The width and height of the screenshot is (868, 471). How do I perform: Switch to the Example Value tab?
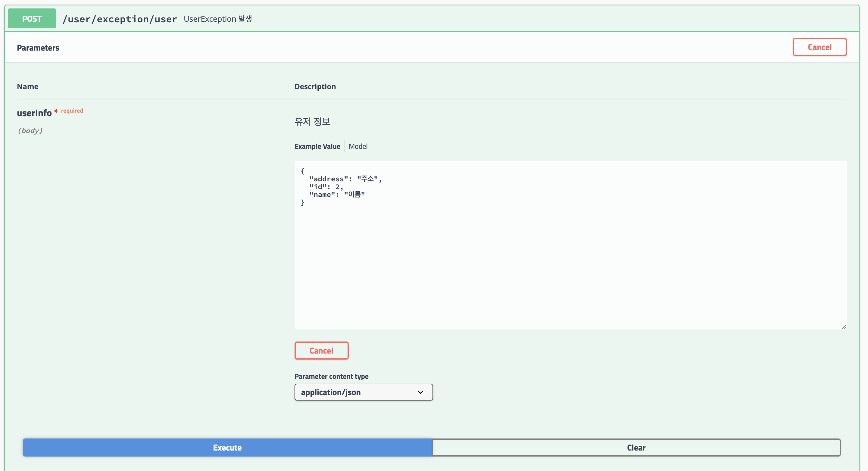317,146
